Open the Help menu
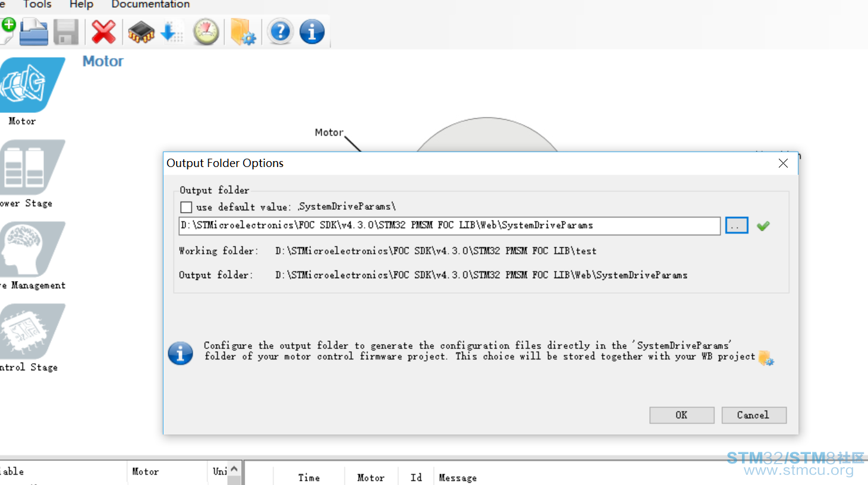The height and width of the screenshot is (485, 868). tap(81, 5)
